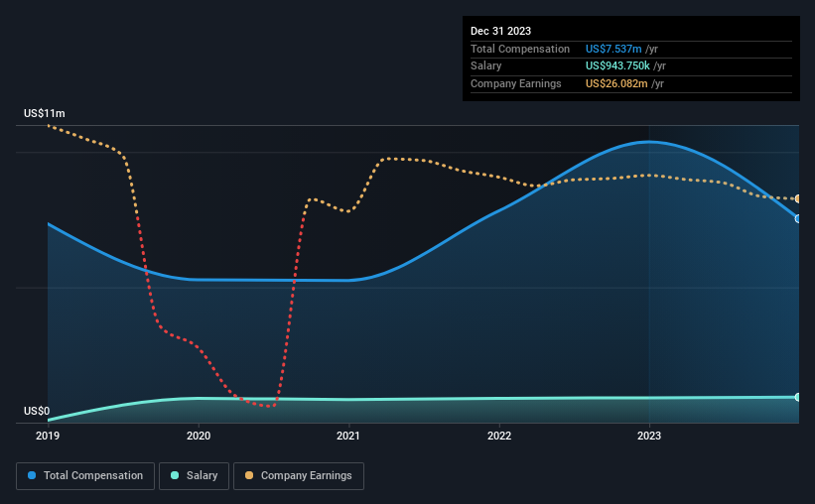815x504 pixels.
Task: Click the US$26.082m company earnings value
Action: 616,83
